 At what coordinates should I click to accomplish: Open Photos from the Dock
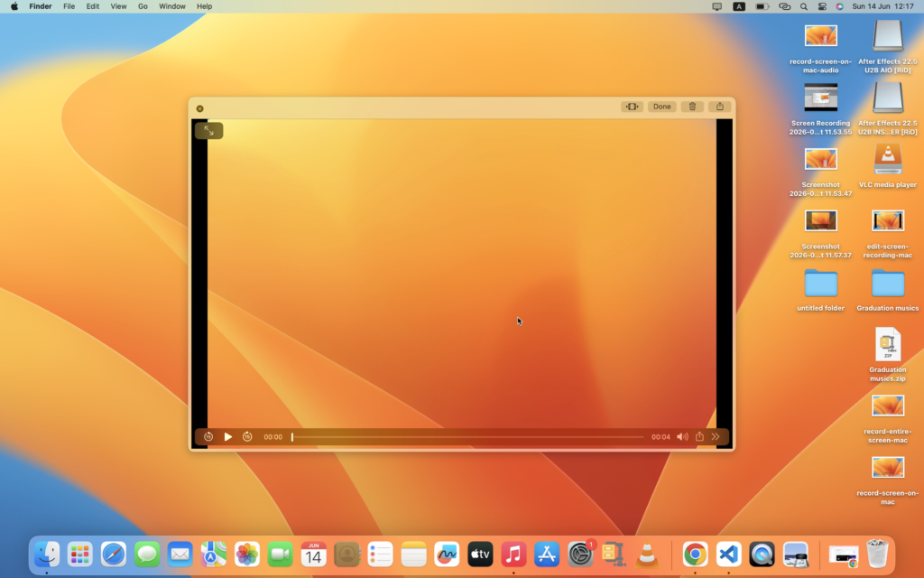(x=247, y=555)
